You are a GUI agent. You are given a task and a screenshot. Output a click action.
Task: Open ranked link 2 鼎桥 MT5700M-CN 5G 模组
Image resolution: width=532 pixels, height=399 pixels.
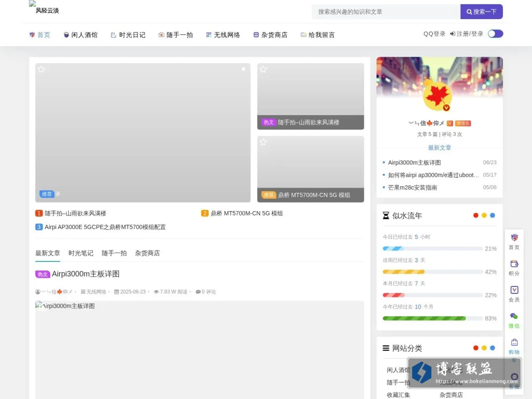(x=242, y=213)
